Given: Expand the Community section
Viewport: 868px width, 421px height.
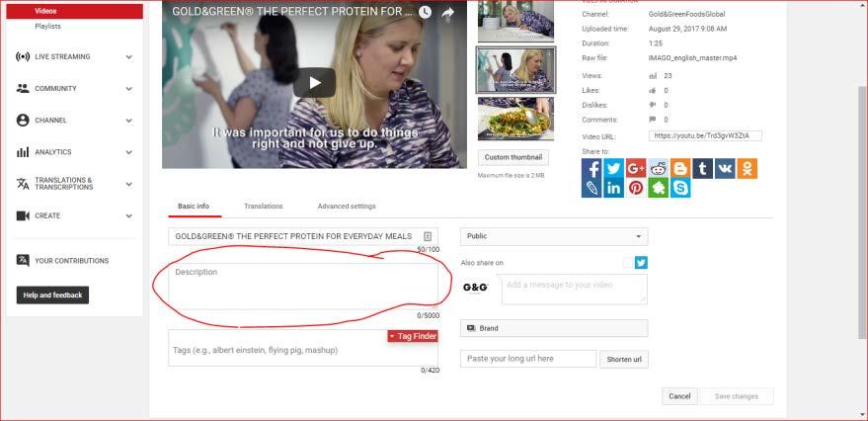Looking at the screenshot, I should click(129, 88).
